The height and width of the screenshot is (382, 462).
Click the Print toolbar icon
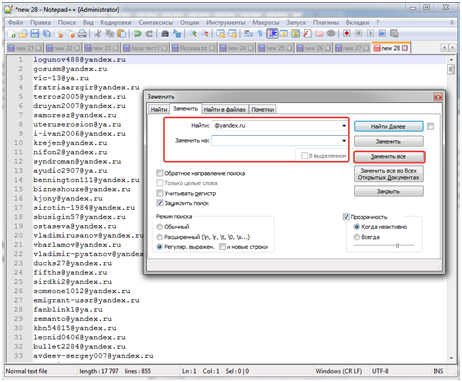pos(82,33)
